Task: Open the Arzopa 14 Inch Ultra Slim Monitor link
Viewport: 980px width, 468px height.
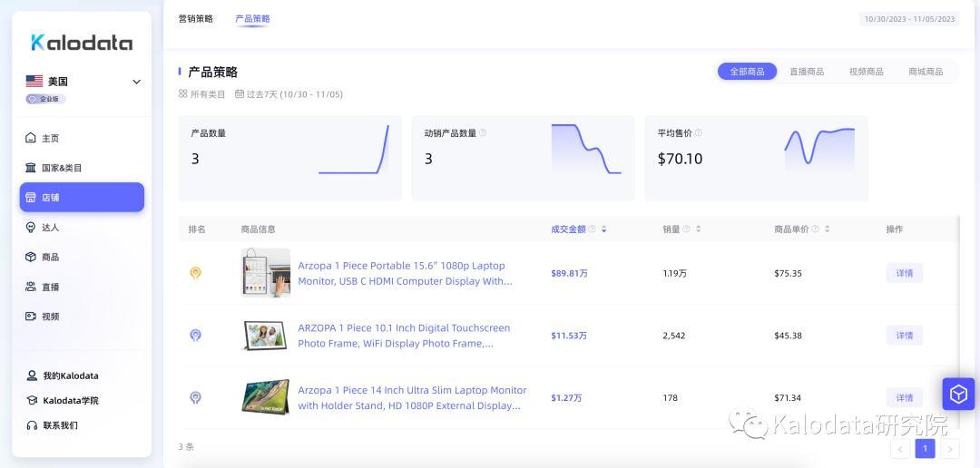Action: pos(412,397)
